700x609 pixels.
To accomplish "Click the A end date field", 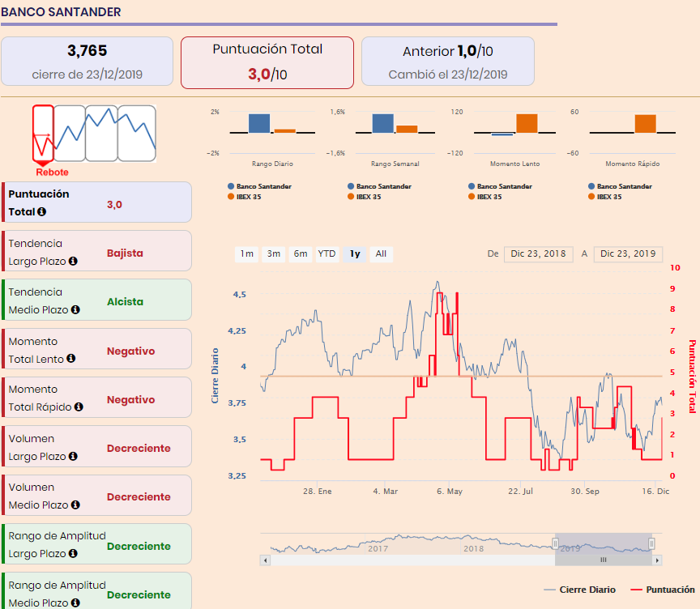I will tap(628, 253).
